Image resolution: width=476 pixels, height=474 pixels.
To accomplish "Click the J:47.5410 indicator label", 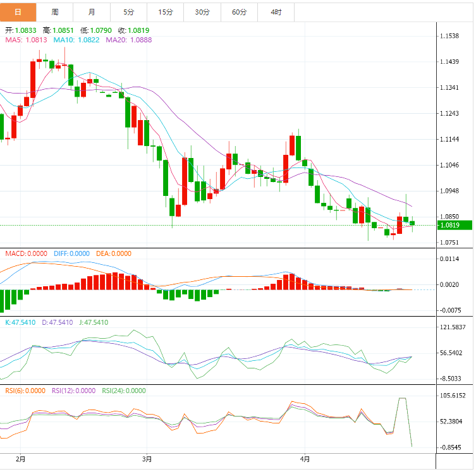I will coord(94,322).
